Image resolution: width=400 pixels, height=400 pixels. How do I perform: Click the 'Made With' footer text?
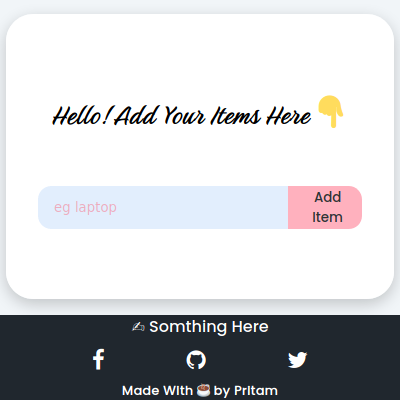[157, 390]
